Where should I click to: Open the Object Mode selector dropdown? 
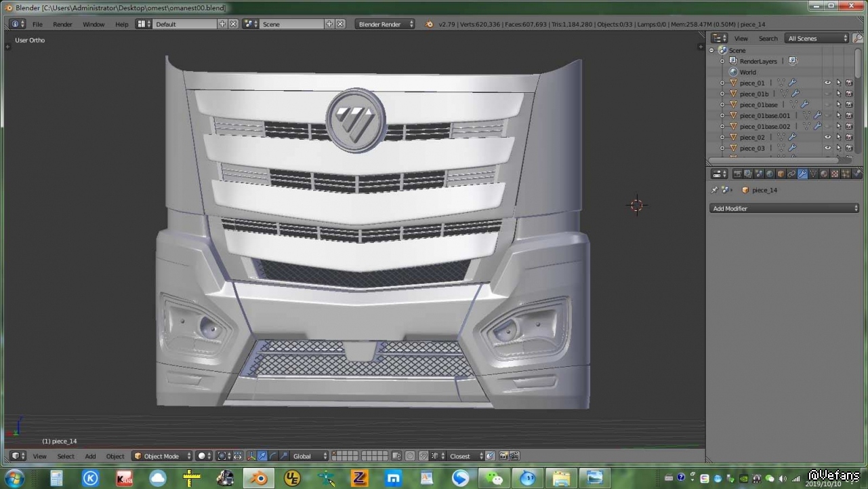tap(163, 456)
